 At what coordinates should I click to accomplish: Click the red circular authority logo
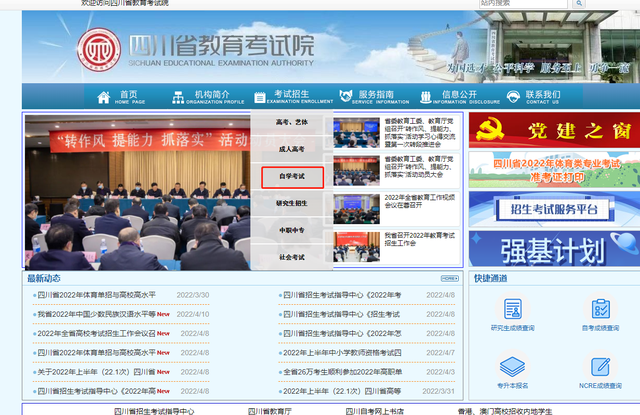click(x=99, y=50)
